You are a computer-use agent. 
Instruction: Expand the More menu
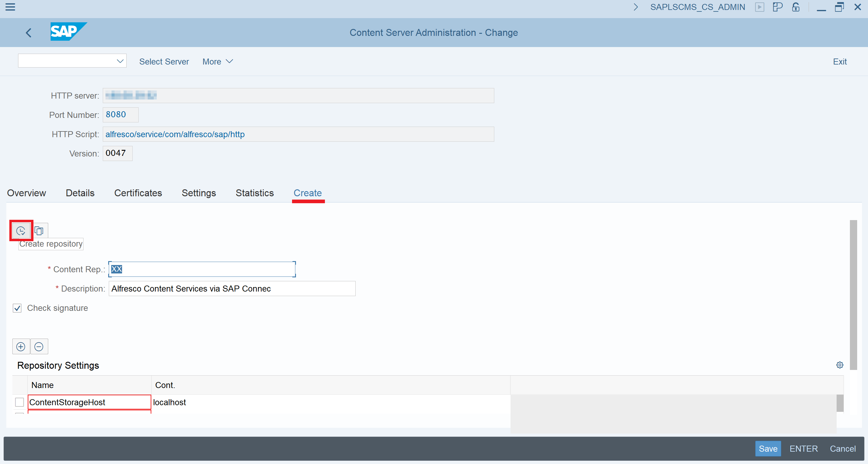[x=217, y=61]
